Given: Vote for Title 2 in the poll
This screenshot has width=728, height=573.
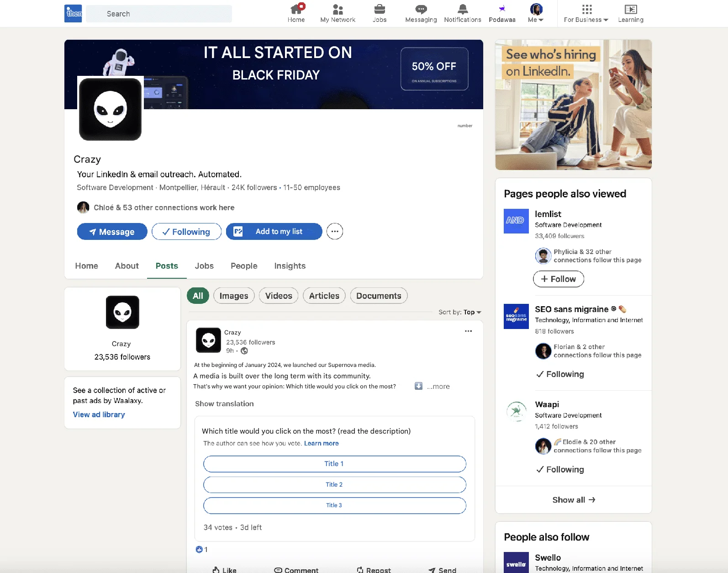Looking at the screenshot, I should pyautogui.click(x=334, y=484).
